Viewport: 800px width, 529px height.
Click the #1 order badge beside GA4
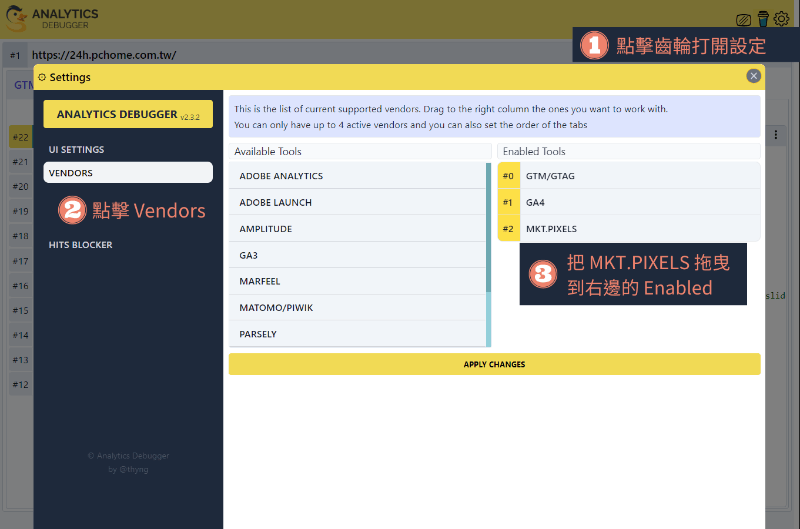pyautogui.click(x=509, y=203)
